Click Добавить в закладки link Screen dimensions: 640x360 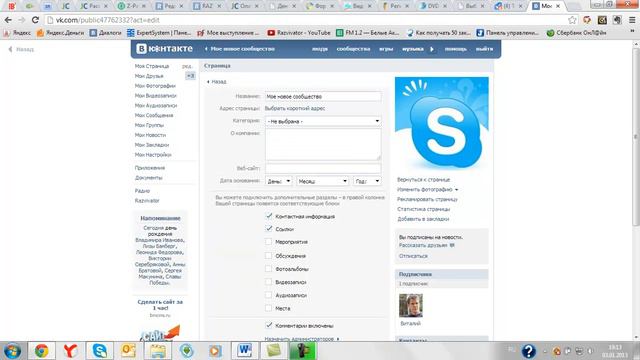(423, 219)
